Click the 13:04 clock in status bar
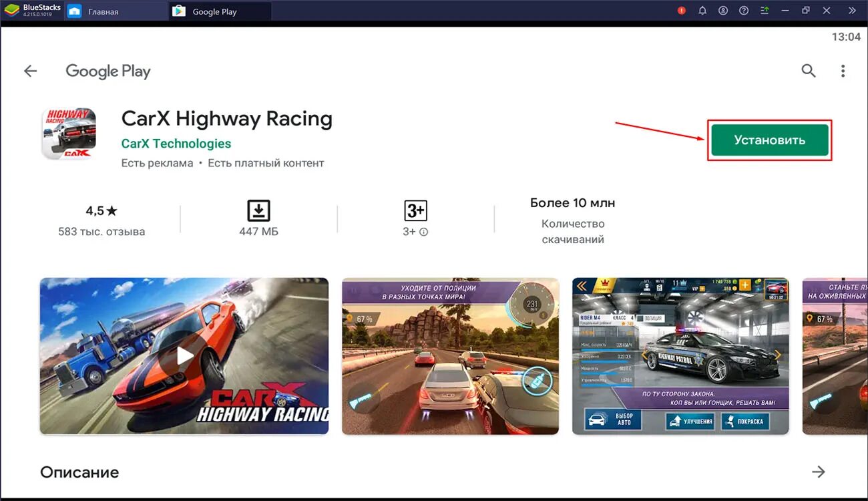868x501 pixels. pyautogui.click(x=846, y=37)
